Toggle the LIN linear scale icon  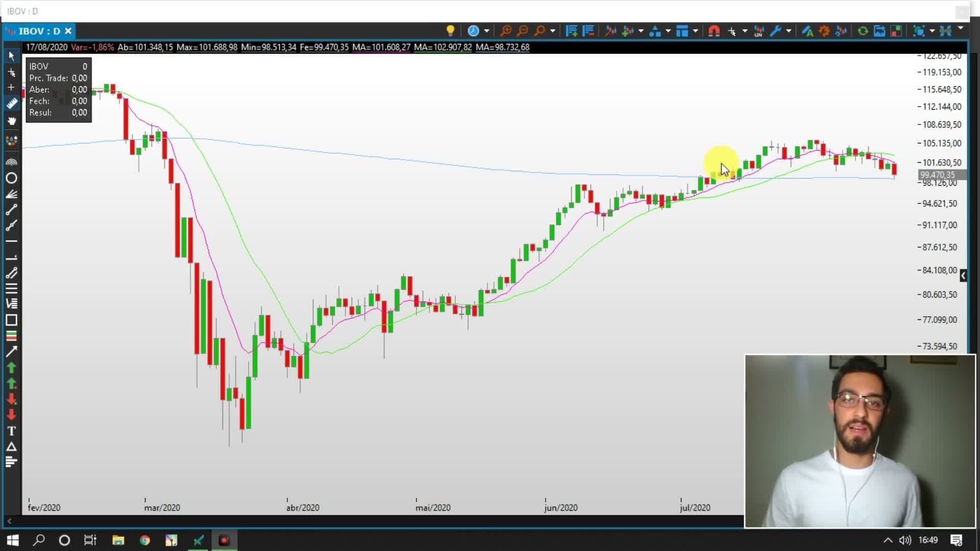point(758,31)
